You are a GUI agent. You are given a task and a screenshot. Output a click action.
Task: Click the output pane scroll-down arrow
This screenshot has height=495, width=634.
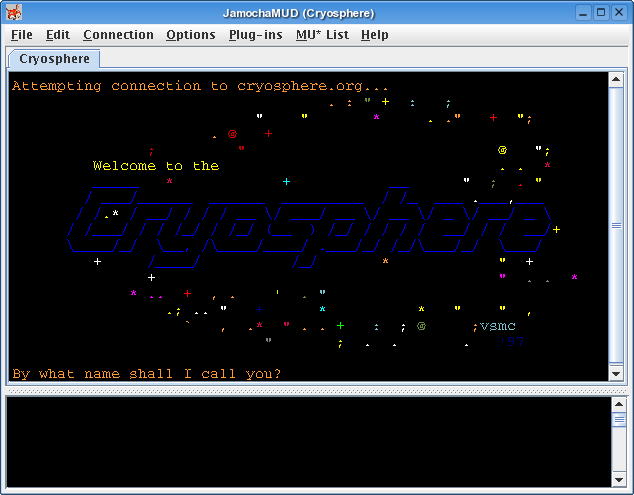coord(617,373)
